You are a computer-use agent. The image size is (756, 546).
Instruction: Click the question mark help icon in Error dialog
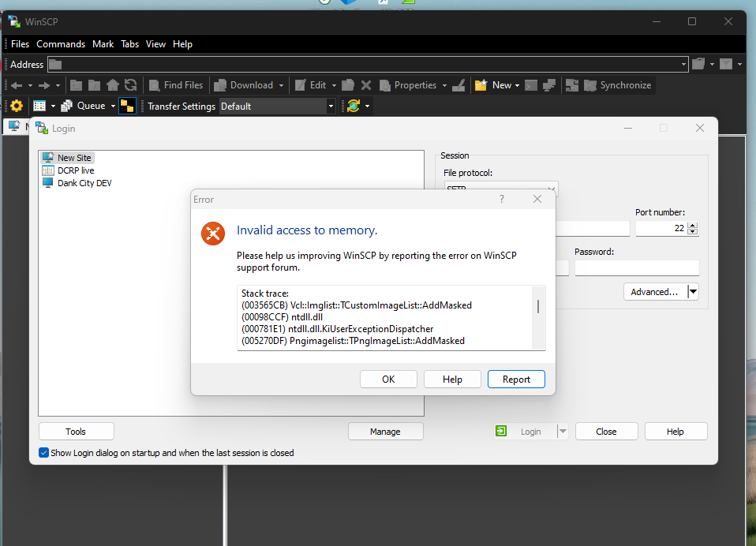click(502, 200)
